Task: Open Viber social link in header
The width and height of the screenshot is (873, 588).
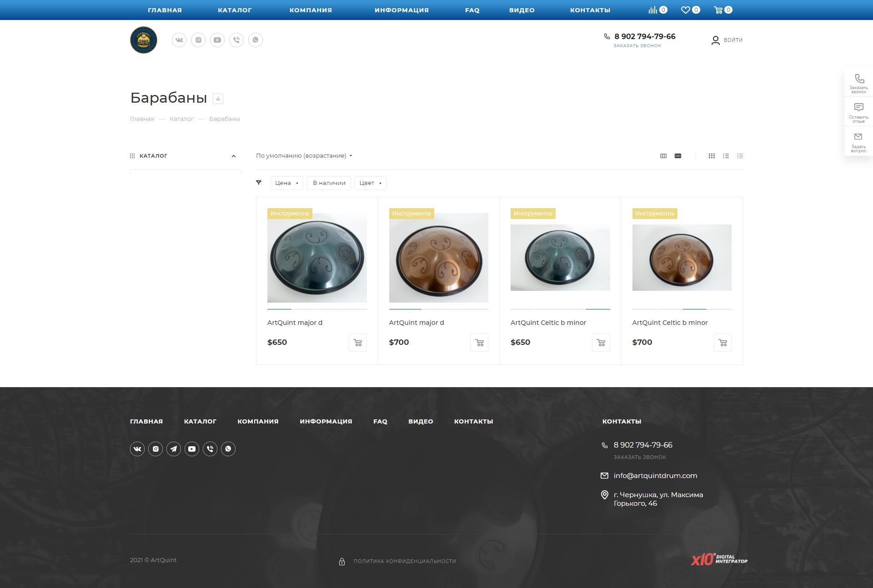Action: point(236,40)
